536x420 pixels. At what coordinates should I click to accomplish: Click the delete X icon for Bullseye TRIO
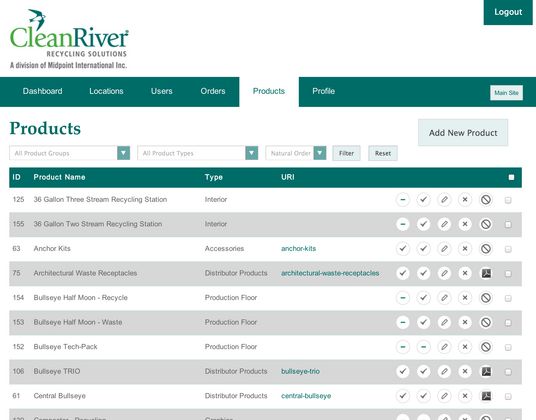[465, 371]
